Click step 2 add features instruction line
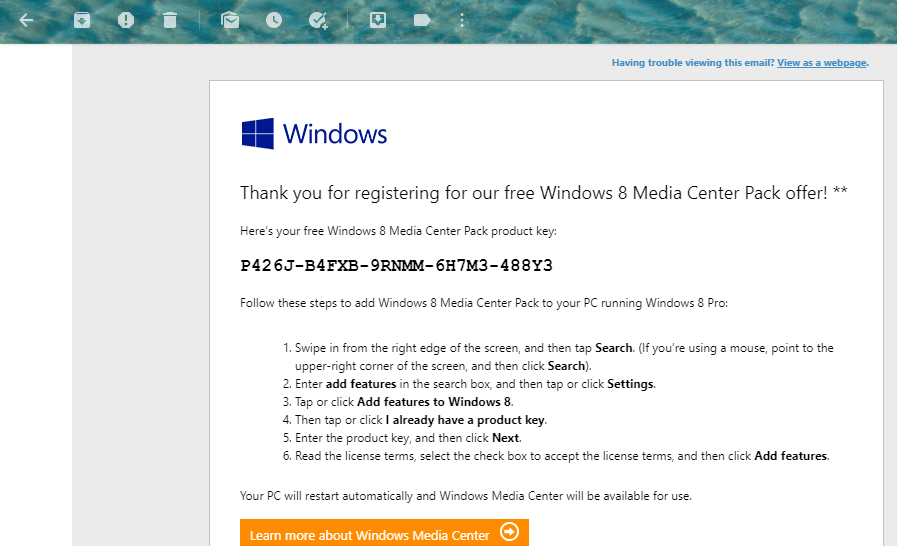The height and width of the screenshot is (546, 897). coord(470,384)
